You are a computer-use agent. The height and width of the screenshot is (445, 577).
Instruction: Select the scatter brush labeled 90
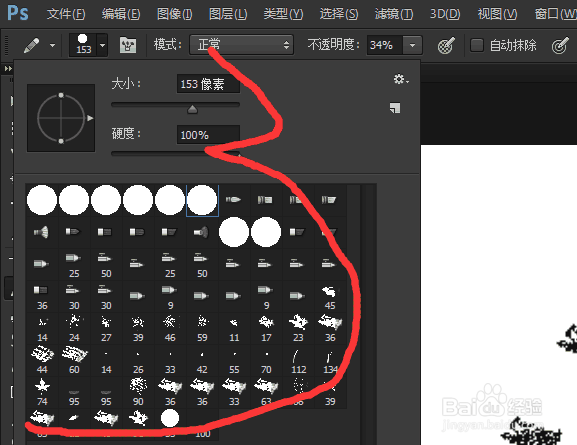(138, 392)
